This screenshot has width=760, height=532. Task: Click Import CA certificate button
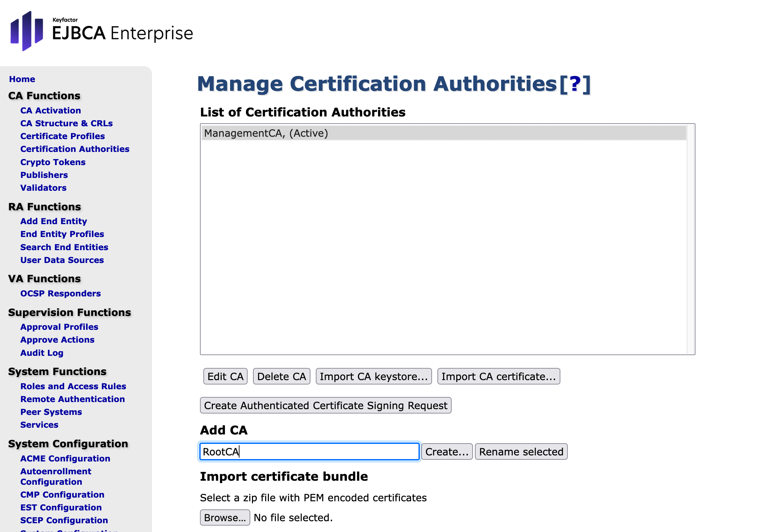pyautogui.click(x=498, y=376)
